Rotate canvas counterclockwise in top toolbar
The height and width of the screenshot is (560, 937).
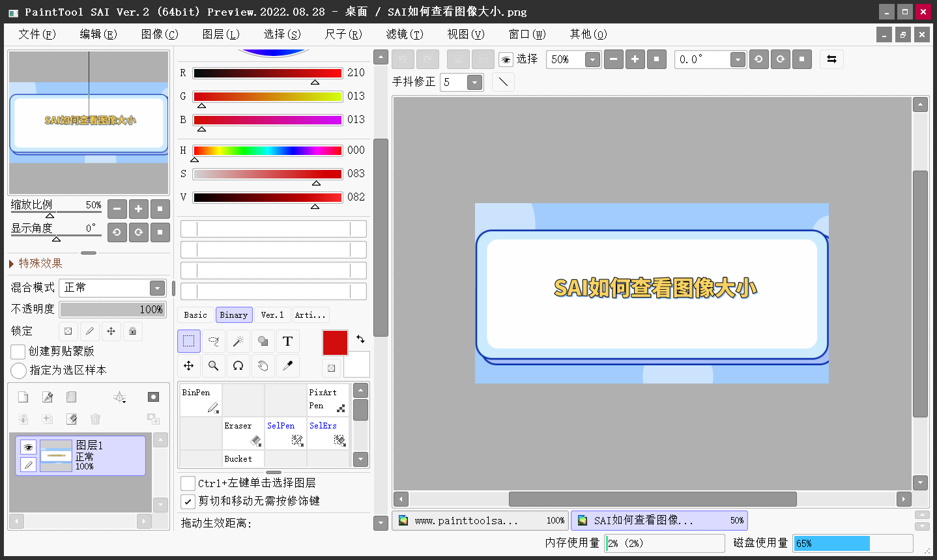[758, 59]
